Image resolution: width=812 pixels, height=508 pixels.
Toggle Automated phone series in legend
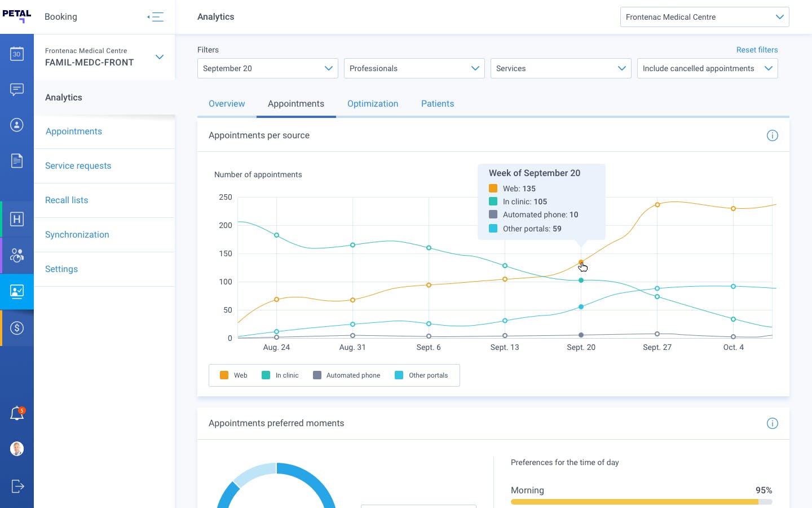coord(346,375)
